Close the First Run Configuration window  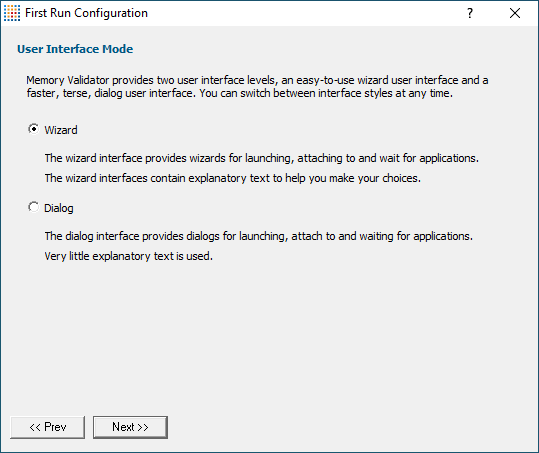(x=515, y=13)
